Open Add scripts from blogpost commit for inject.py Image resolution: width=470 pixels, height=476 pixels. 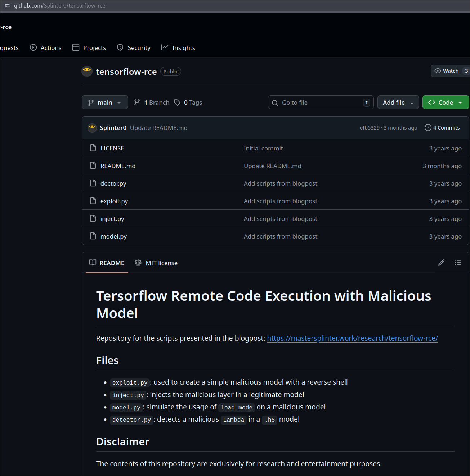click(281, 219)
